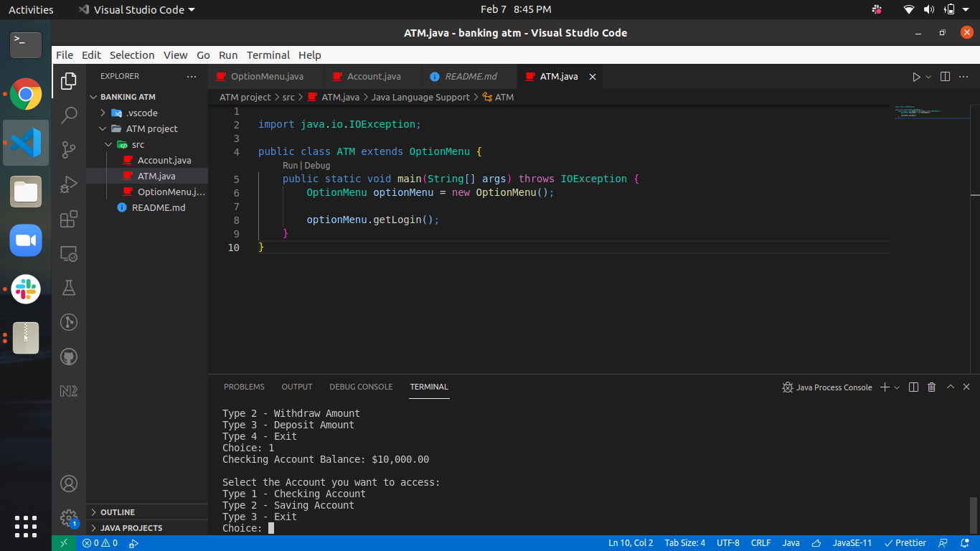Screen dimensions: 980x551
Task: Change the UTF-8 file encoding
Action: pos(727,543)
